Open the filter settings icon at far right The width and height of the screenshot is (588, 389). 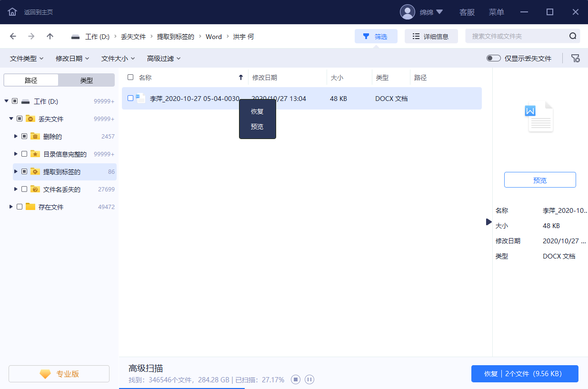click(576, 58)
